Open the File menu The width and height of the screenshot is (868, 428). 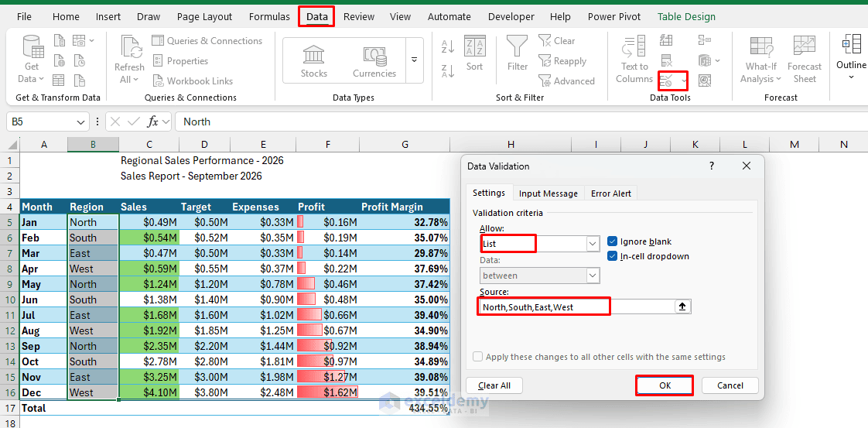click(x=24, y=16)
